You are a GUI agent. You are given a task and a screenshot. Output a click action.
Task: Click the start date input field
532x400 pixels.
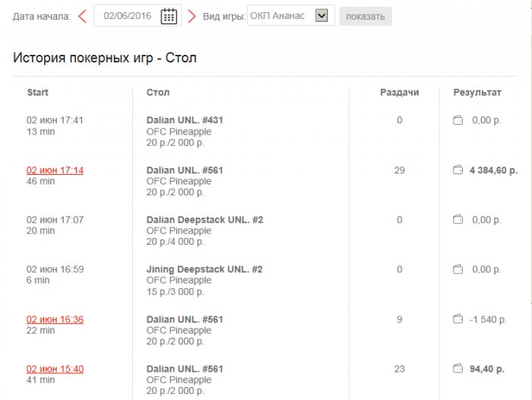point(127,16)
